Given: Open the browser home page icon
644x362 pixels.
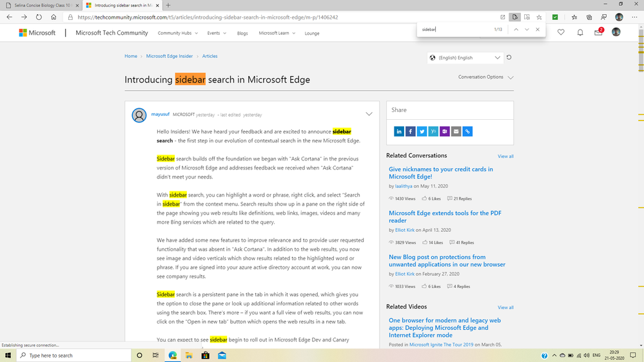Looking at the screenshot, I should point(54,17).
